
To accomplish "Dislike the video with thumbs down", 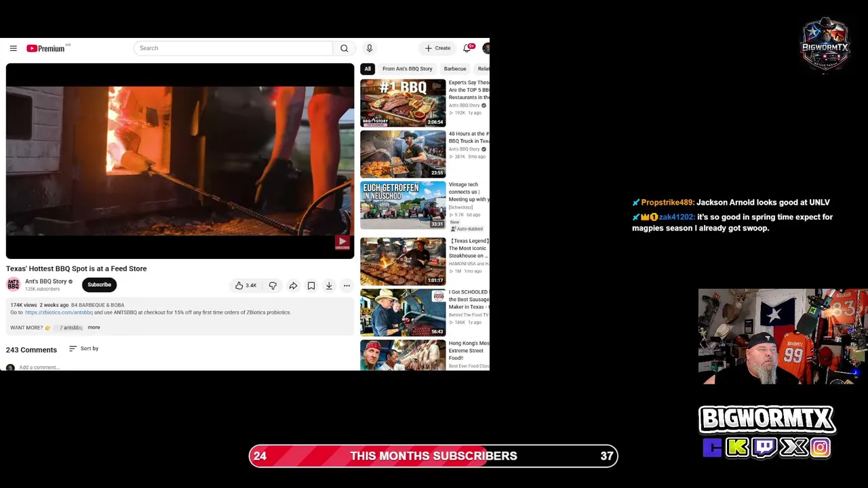I will click(x=273, y=285).
